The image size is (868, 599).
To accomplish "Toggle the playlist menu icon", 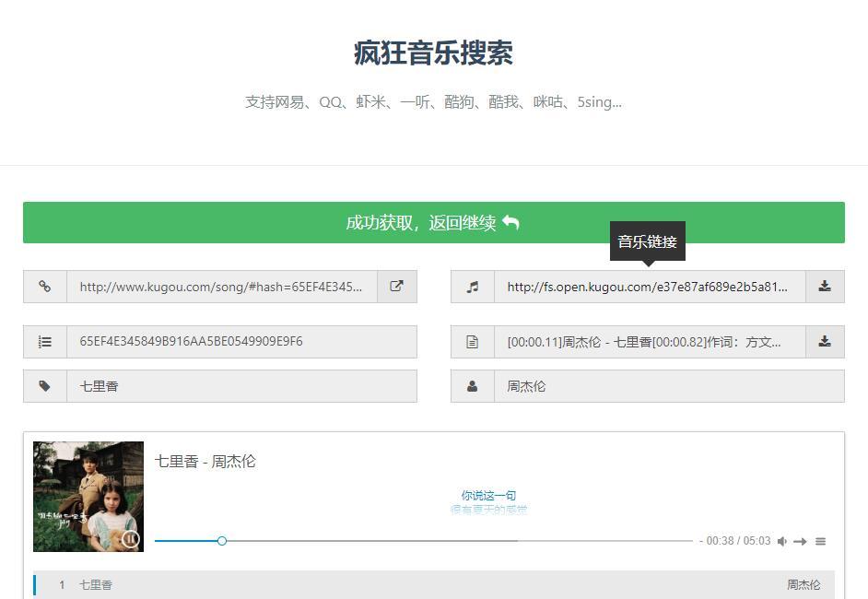I will click(820, 542).
